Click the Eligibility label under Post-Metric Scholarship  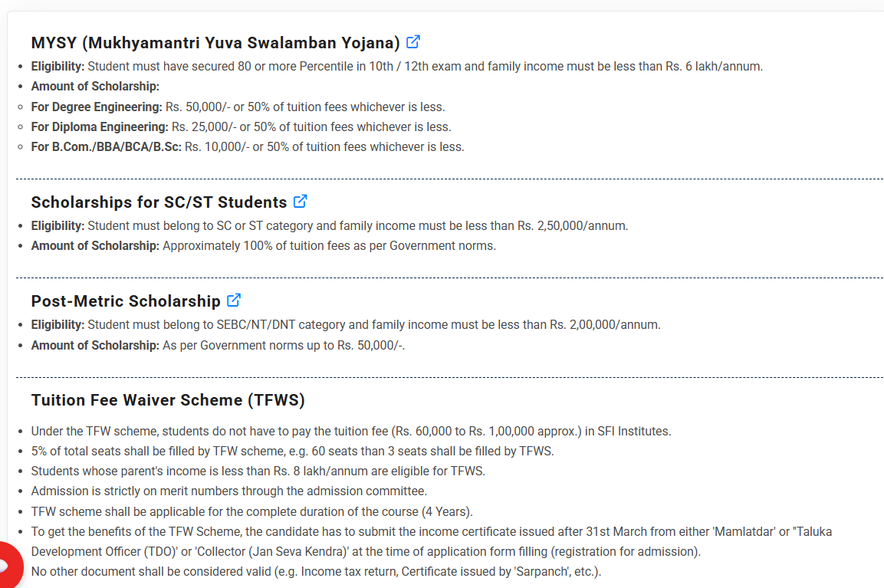pos(58,325)
